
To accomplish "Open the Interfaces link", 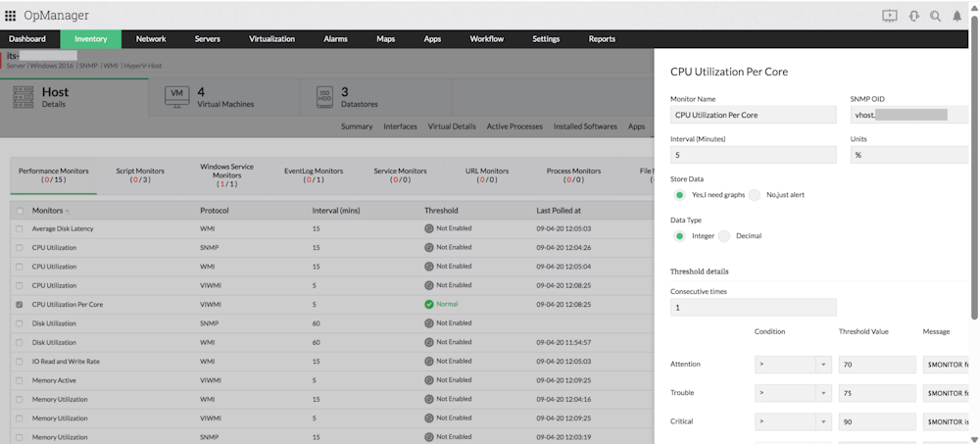I will tap(400, 126).
